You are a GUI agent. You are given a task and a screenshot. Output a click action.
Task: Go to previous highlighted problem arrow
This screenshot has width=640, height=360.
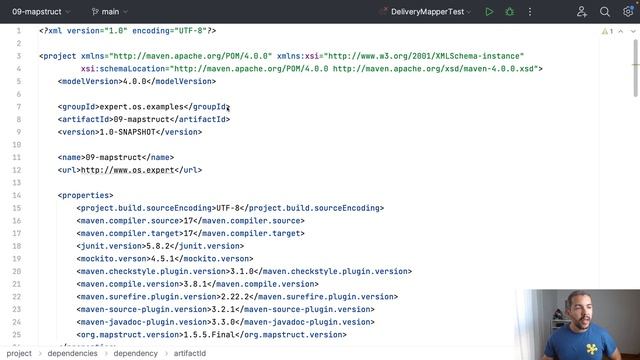(x=620, y=31)
